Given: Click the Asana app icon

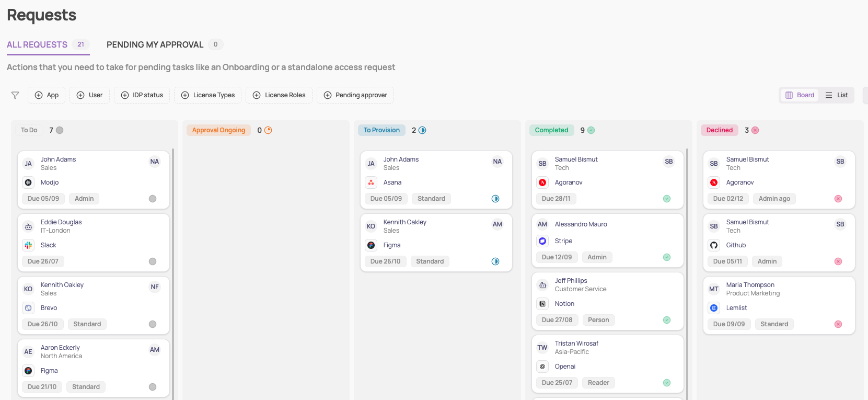Looking at the screenshot, I should 371,182.
